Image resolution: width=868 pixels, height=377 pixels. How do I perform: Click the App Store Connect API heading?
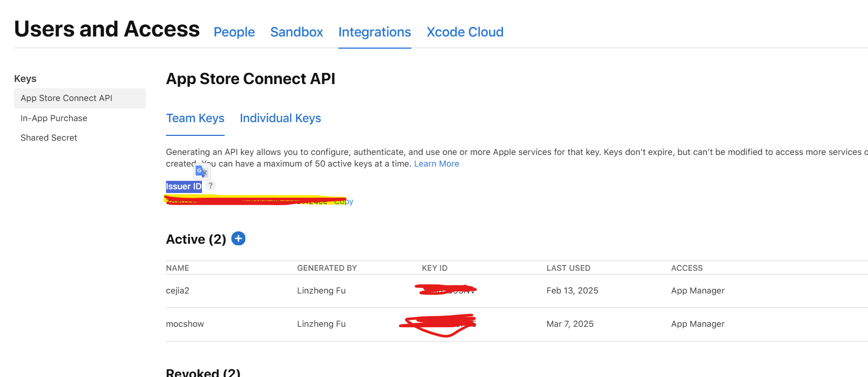tap(251, 79)
